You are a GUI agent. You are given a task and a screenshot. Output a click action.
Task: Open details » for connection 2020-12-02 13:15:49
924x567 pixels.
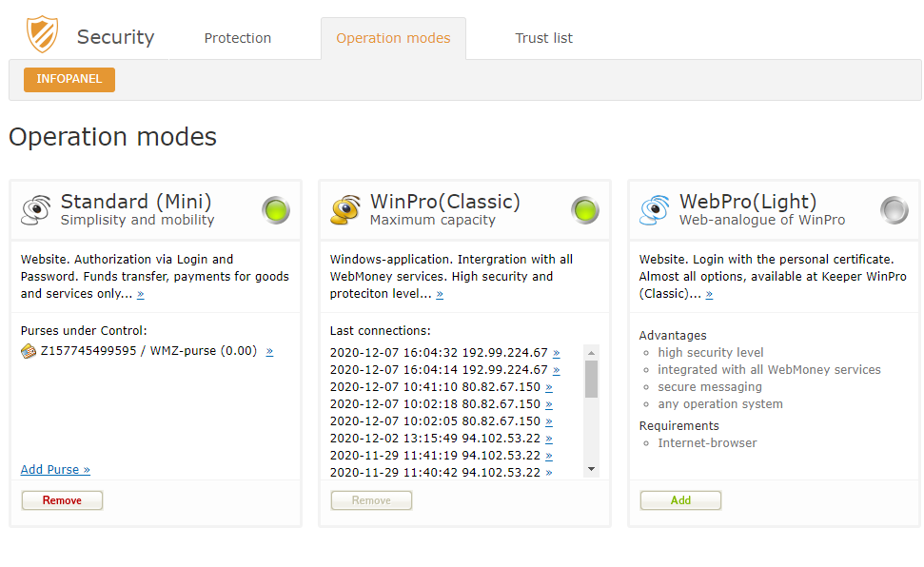coord(549,439)
